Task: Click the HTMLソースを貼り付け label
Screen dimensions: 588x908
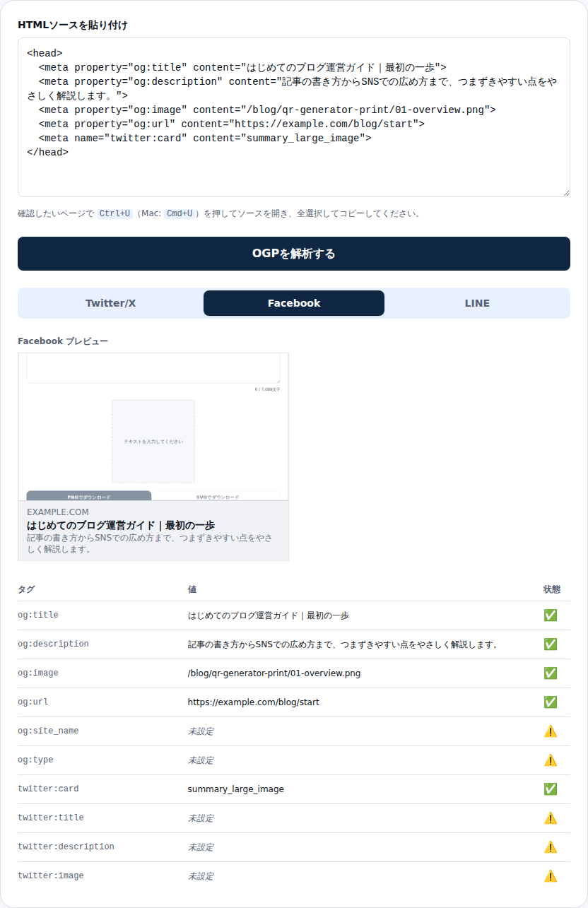Action: [73, 25]
